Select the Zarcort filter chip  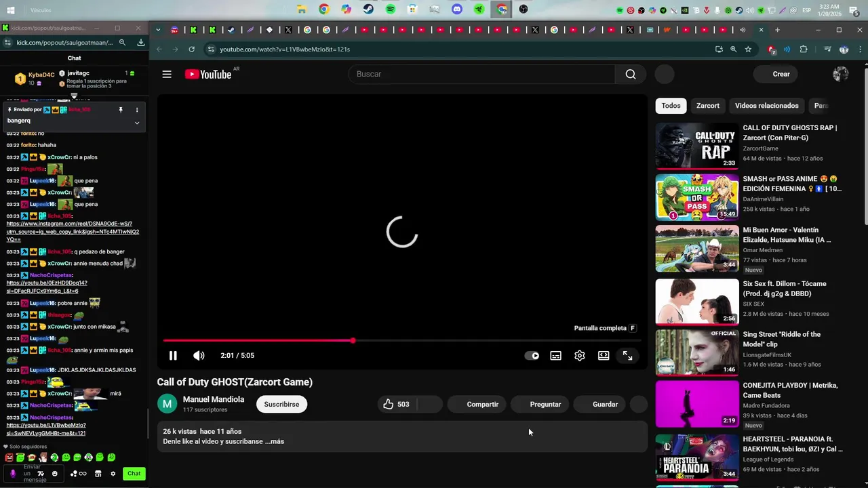(707, 106)
